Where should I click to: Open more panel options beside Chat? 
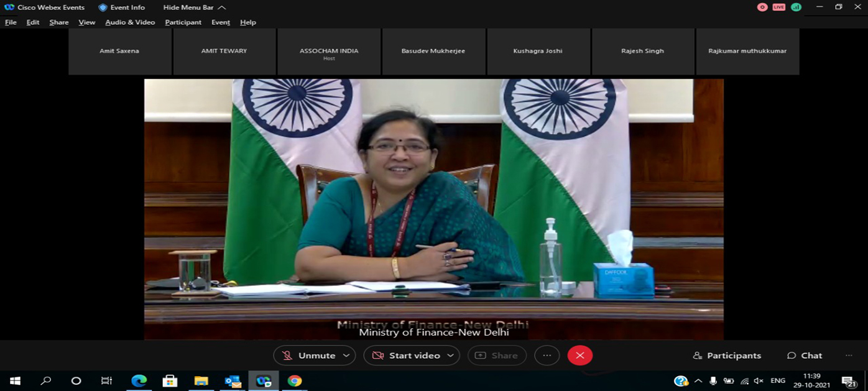pos(849,356)
